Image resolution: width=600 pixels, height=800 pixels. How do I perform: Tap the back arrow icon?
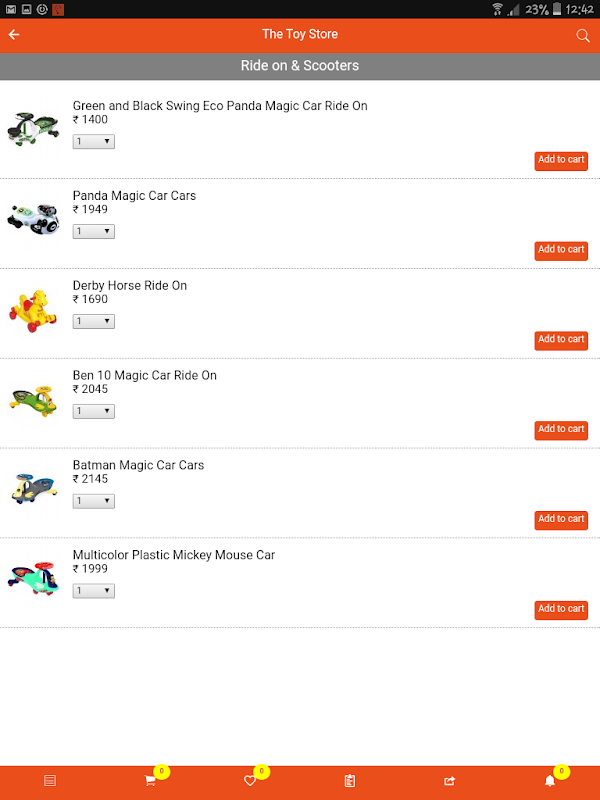pyautogui.click(x=14, y=35)
